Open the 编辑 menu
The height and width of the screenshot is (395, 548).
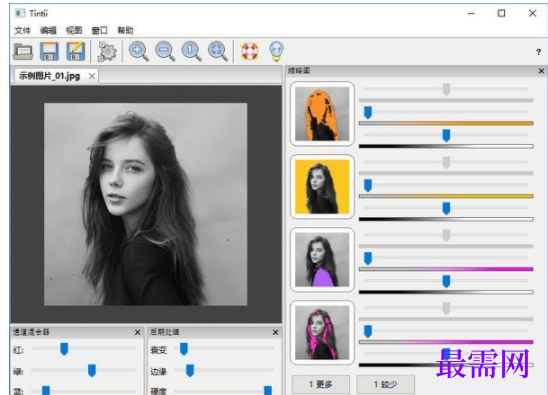click(x=48, y=30)
